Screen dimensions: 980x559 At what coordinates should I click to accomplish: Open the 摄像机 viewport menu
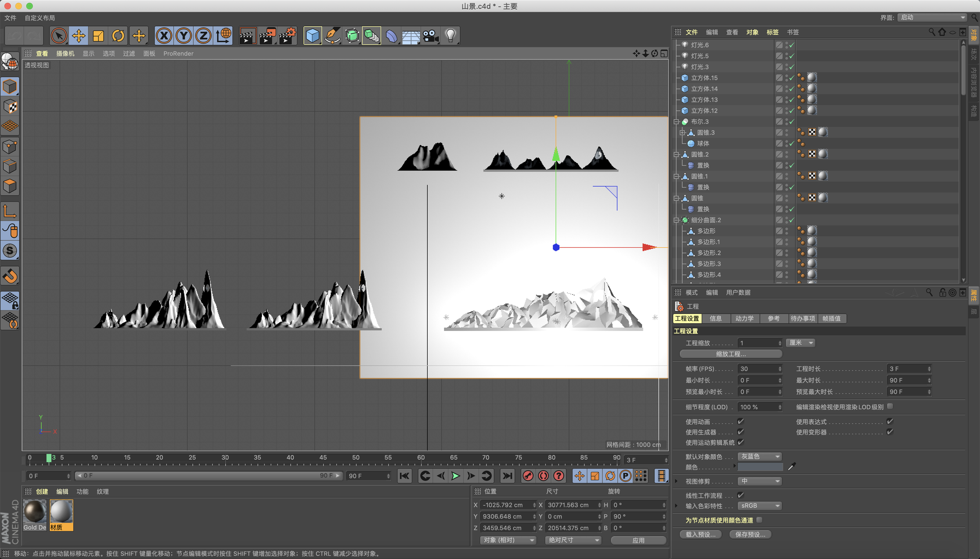(x=65, y=53)
